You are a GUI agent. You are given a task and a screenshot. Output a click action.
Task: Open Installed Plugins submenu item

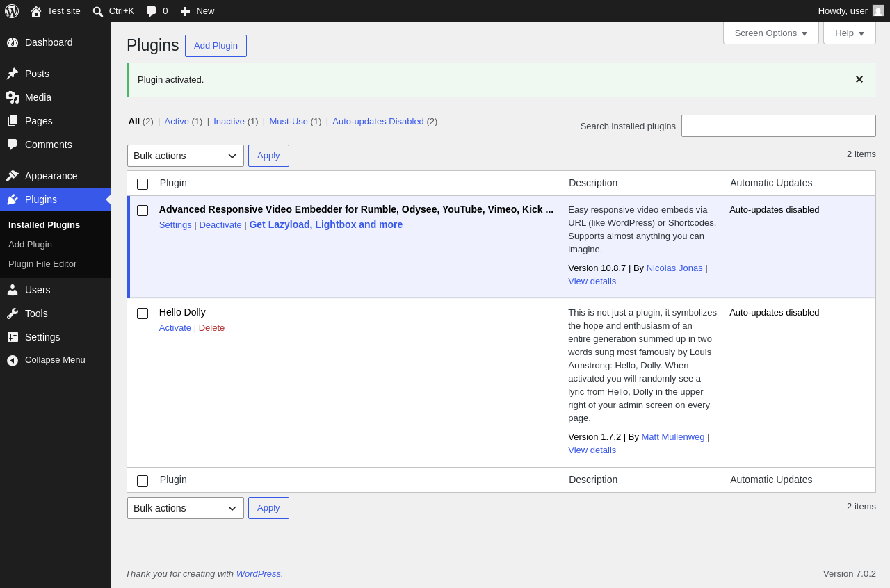(x=44, y=224)
